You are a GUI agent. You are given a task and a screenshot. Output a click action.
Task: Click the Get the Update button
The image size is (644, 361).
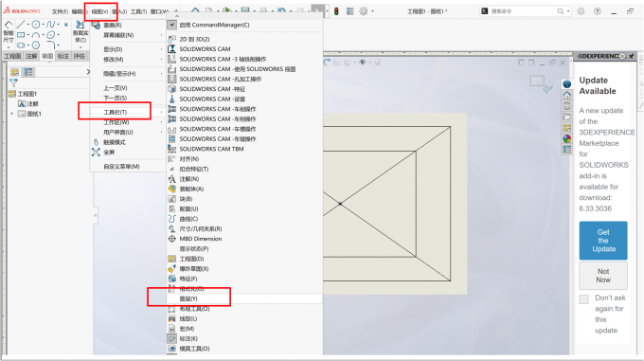pyautogui.click(x=603, y=241)
